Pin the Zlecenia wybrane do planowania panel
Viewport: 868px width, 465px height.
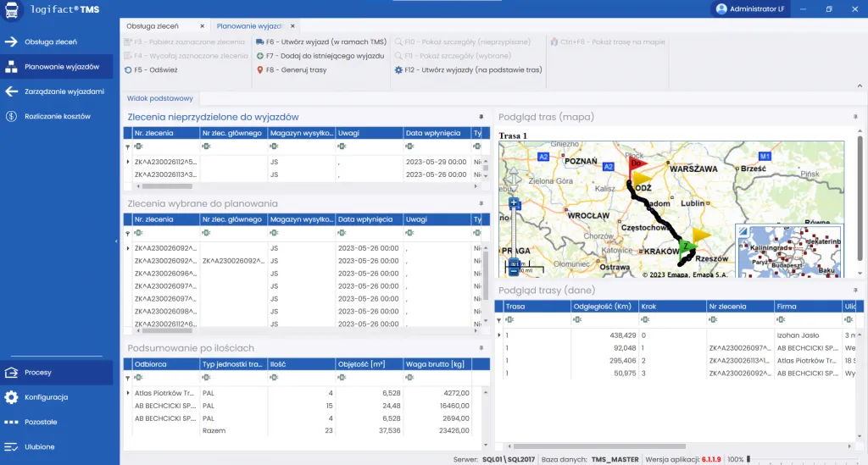tap(481, 204)
